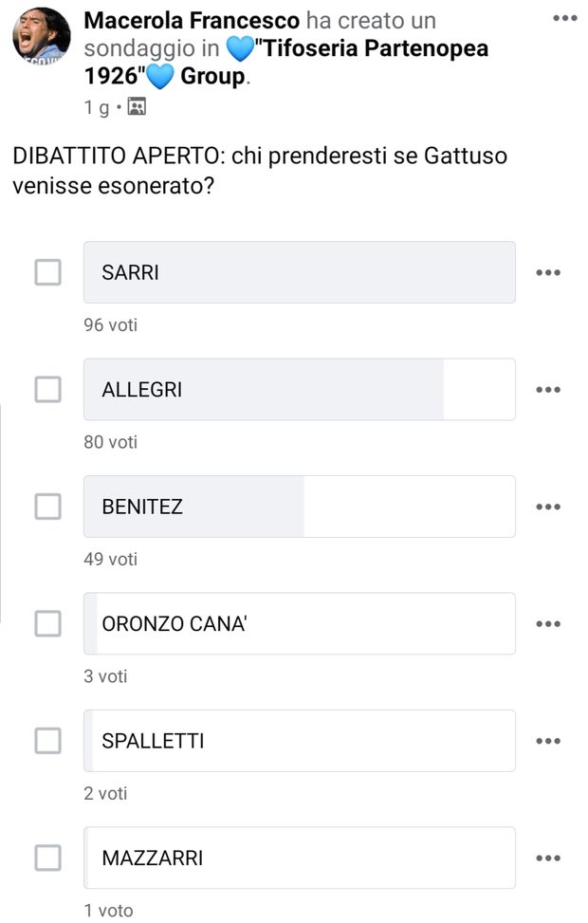Select the BENITEZ poll checkbox
The image size is (588, 923).
[48, 507]
